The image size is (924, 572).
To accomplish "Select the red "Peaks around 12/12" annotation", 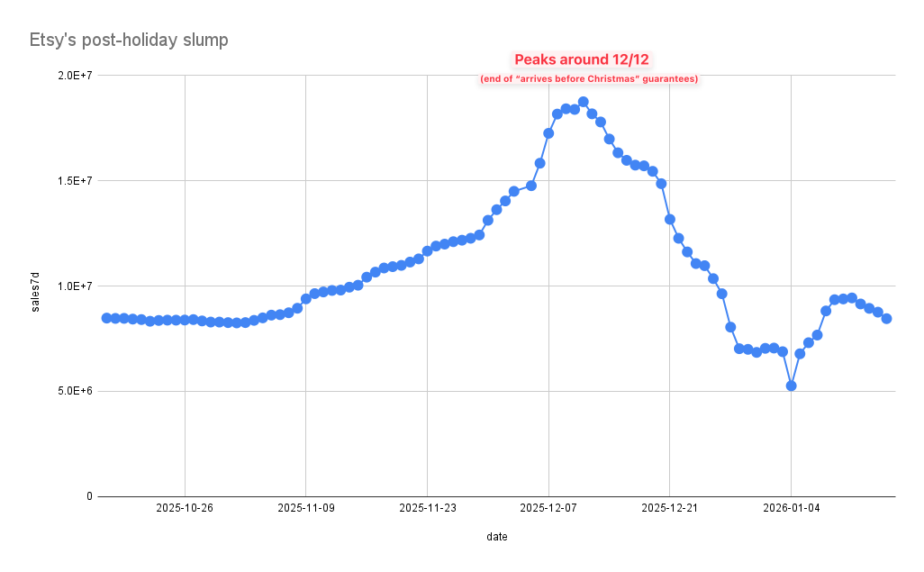I will pyautogui.click(x=582, y=59).
